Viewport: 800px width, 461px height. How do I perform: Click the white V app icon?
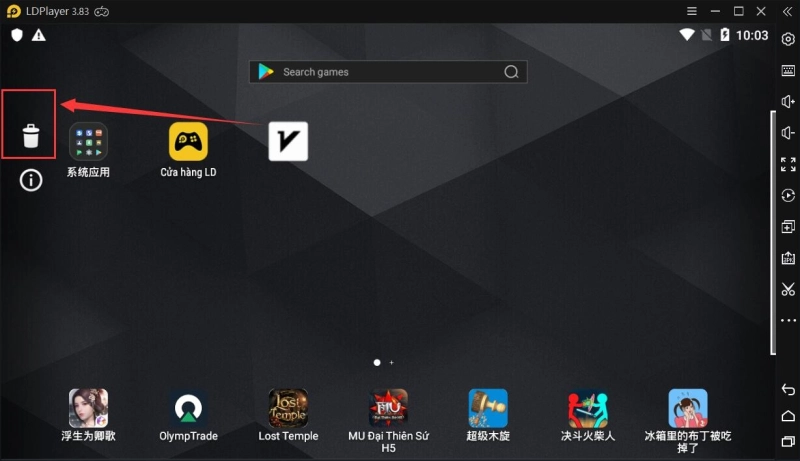pos(288,141)
